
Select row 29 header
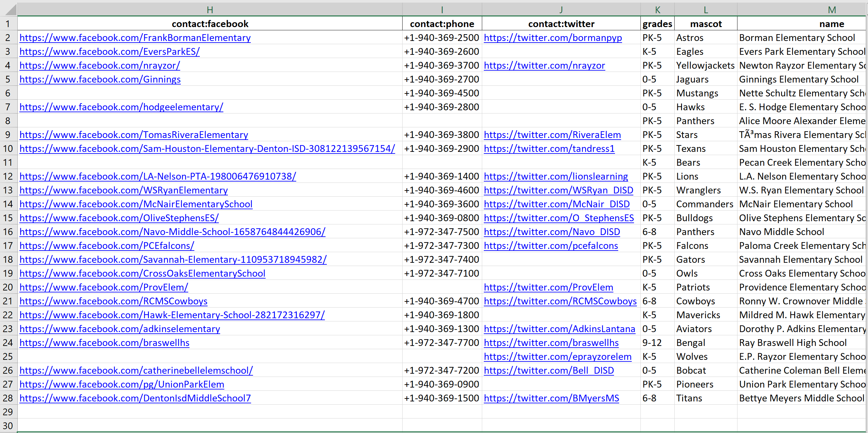[x=8, y=412]
